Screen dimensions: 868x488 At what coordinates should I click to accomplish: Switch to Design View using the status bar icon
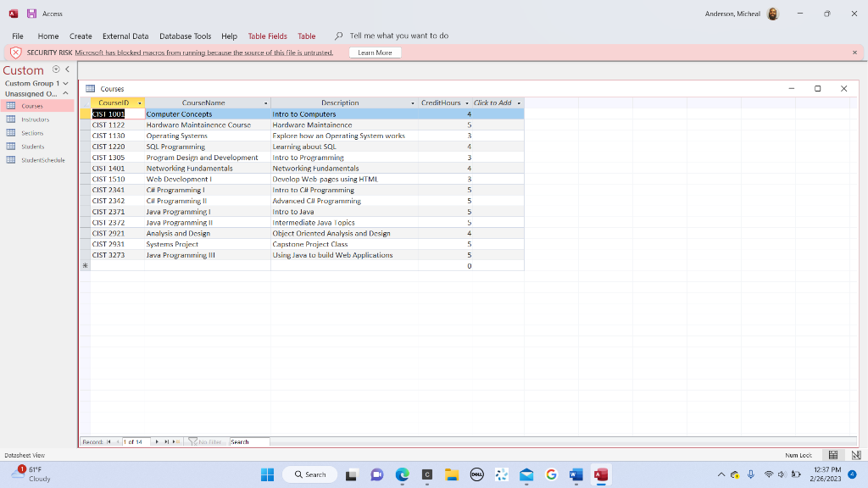857,455
